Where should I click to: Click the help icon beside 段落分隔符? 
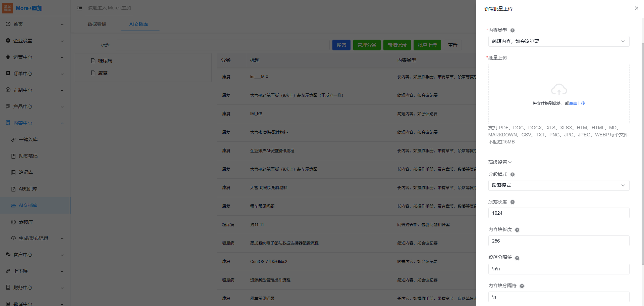pos(517,258)
